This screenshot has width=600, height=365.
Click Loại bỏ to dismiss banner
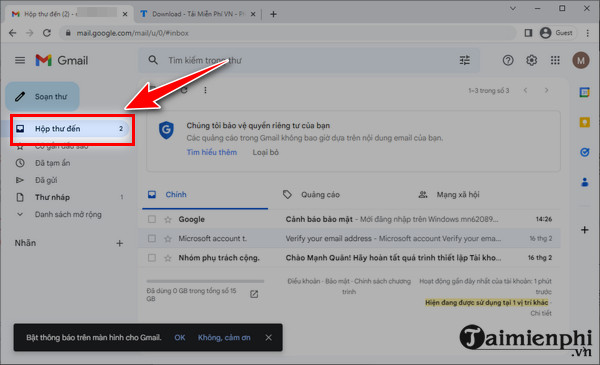(x=265, y=152)
